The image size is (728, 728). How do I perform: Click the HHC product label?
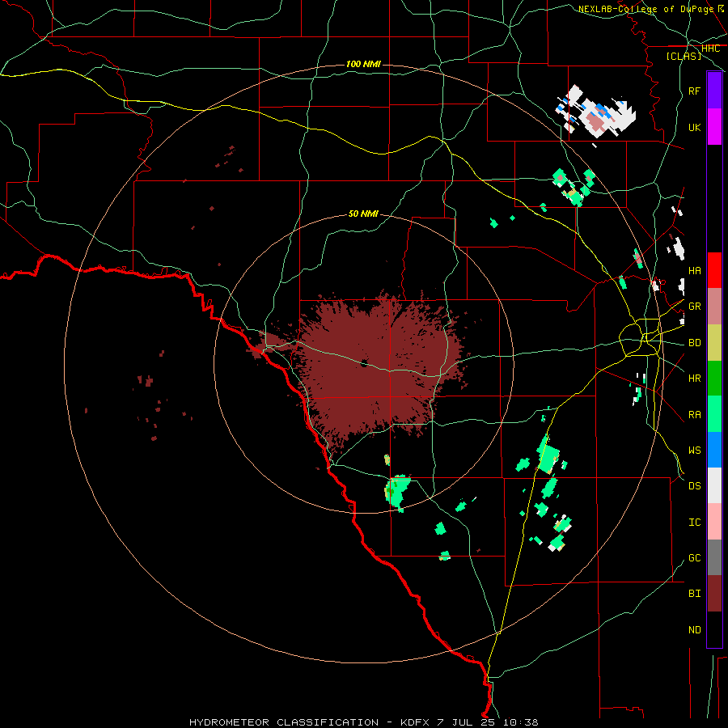(x=710, y=49)
